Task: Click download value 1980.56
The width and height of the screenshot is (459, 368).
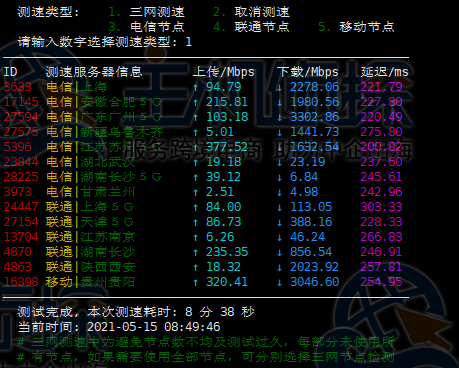Action: [x=314, y=102]
